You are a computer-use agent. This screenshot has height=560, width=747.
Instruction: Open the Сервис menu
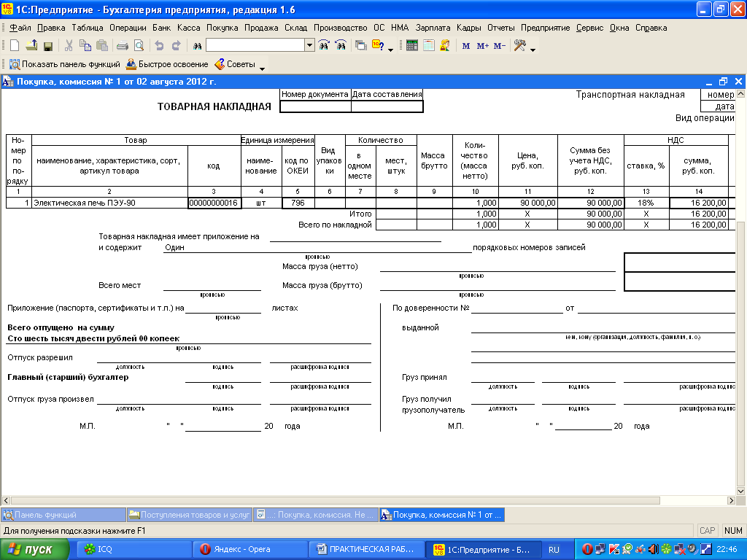click(589, 28)
